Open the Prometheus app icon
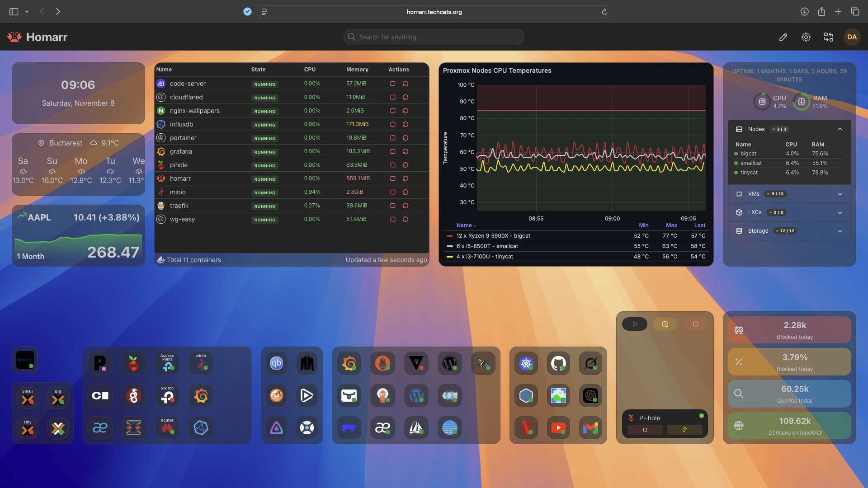The width and height of the screenshot is (868, 488). point(383,363)
